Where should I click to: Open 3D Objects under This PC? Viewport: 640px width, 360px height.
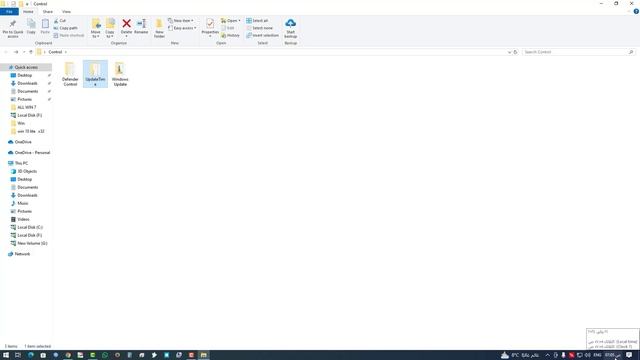click(27, 171)
